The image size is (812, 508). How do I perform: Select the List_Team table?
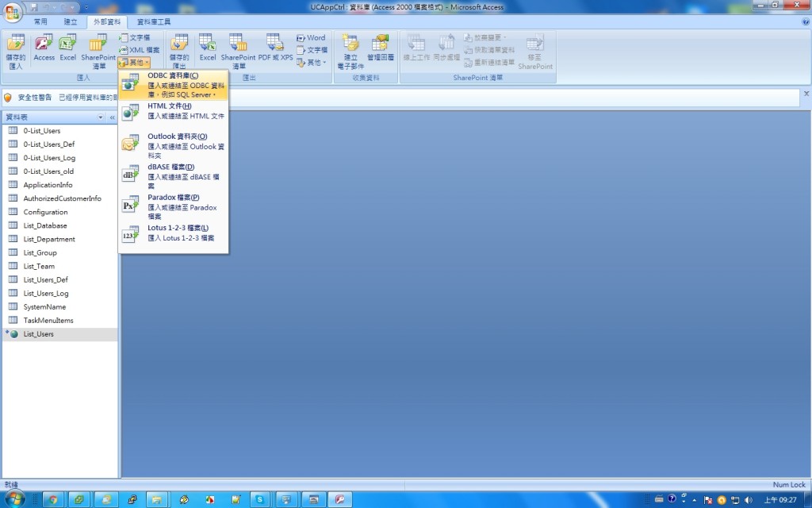60,266
